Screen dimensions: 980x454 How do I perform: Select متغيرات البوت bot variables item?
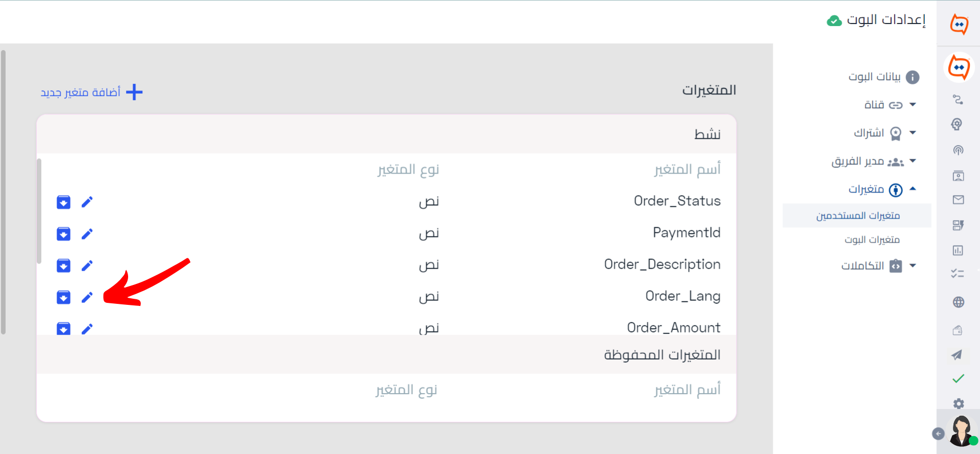(x=872, y=240)
